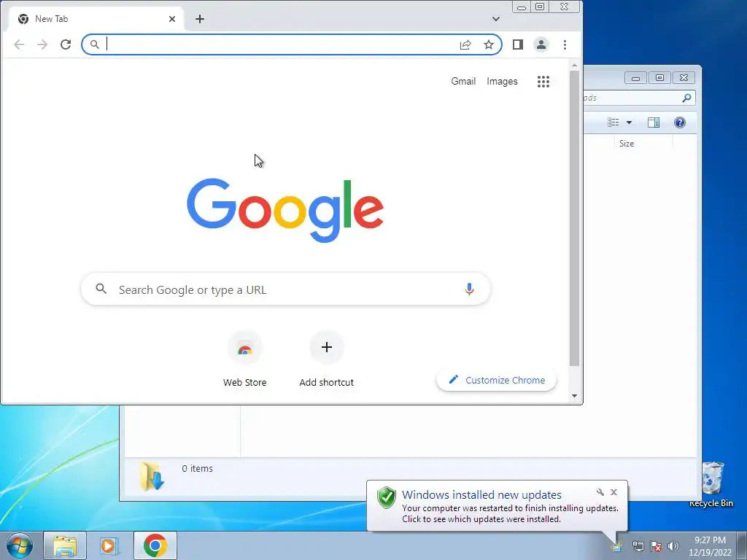Screen dimensions: 747x560
Task: Expand the tab search chevron
Action: (496, 19)
